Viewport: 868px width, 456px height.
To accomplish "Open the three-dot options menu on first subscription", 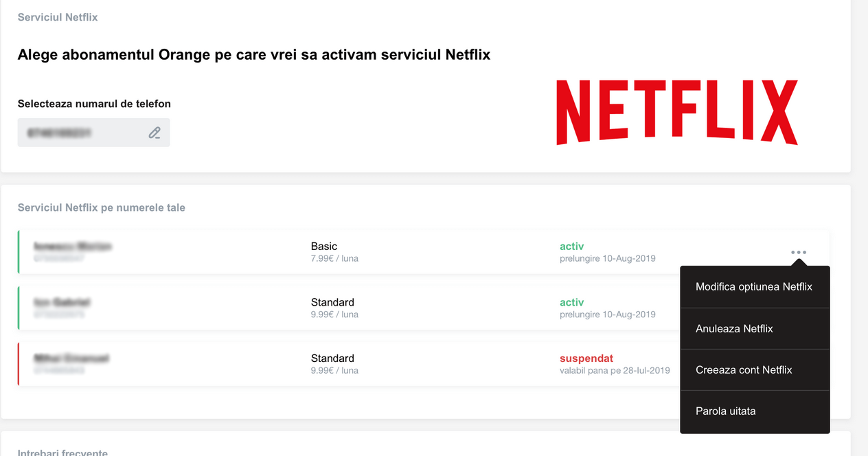I will click(798, 252).
